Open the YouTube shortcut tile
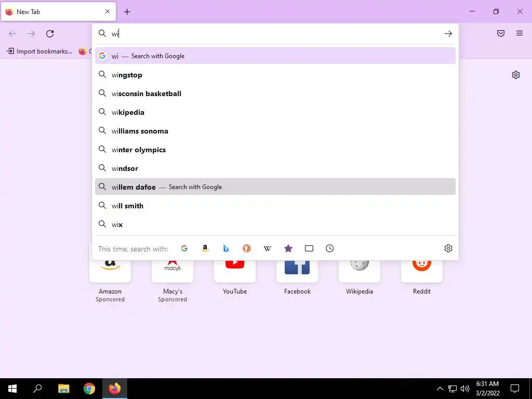 (x=235, y=277)
